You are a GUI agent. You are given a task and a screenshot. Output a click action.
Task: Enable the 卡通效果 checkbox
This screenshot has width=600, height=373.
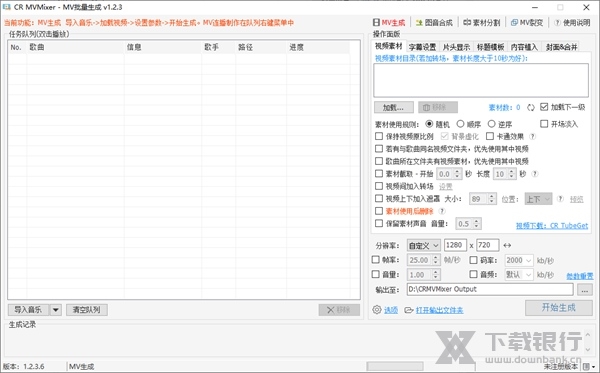[x=490, y=136]
